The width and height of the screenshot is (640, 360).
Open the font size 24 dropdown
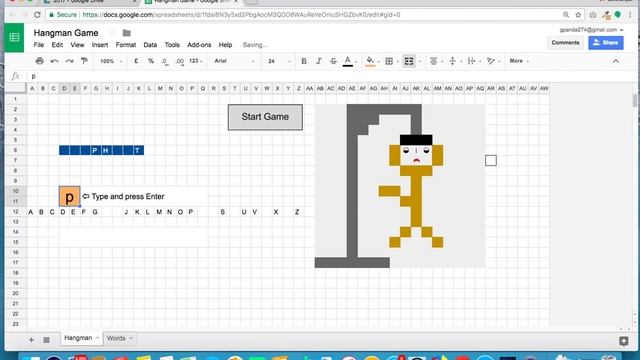279,61
